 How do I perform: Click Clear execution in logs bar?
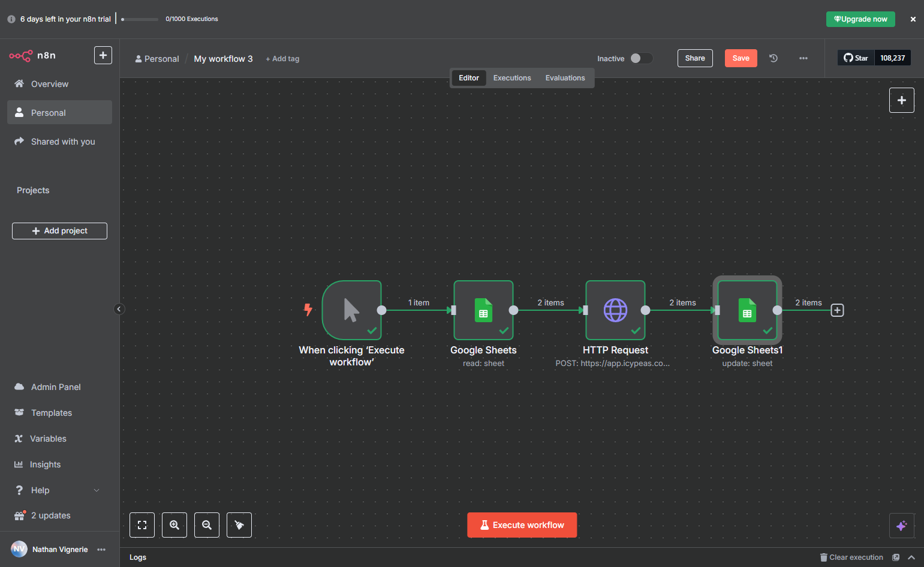pos(851,557)
